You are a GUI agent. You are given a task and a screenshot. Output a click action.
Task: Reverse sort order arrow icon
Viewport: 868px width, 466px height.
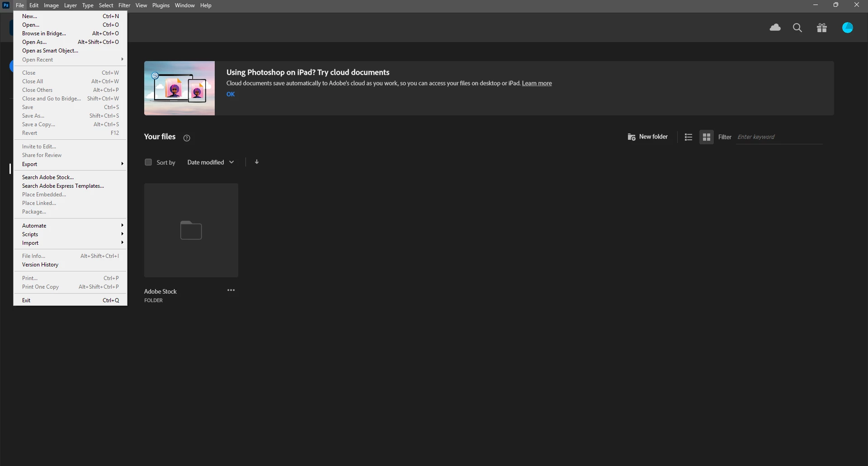tap(257, 162)
